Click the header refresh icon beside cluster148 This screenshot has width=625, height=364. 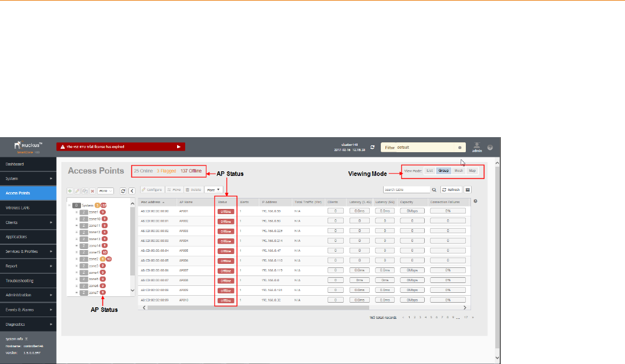coord(372,147)
